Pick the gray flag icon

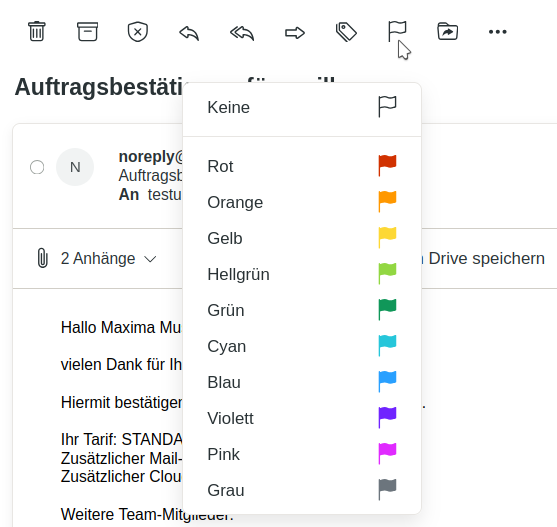click(387, 489)
